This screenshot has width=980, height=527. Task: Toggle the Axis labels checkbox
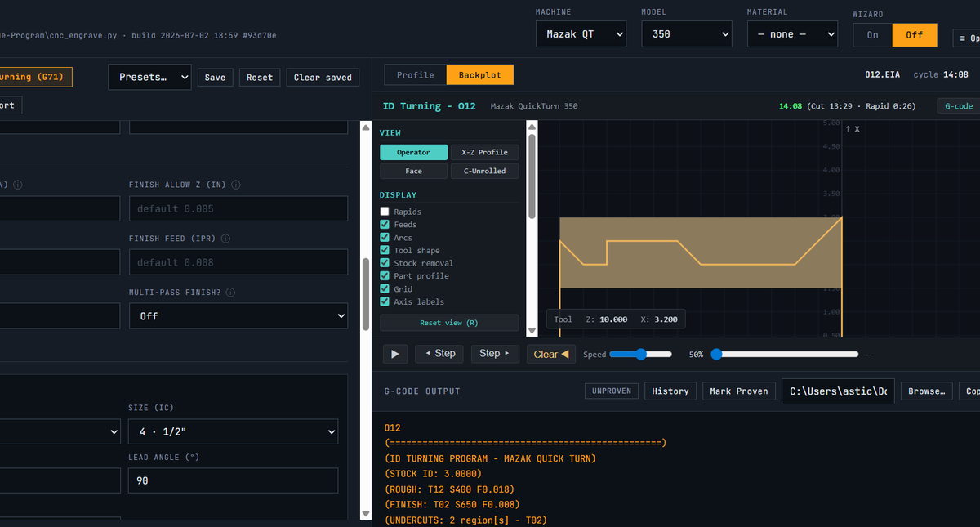click(385, 301)
